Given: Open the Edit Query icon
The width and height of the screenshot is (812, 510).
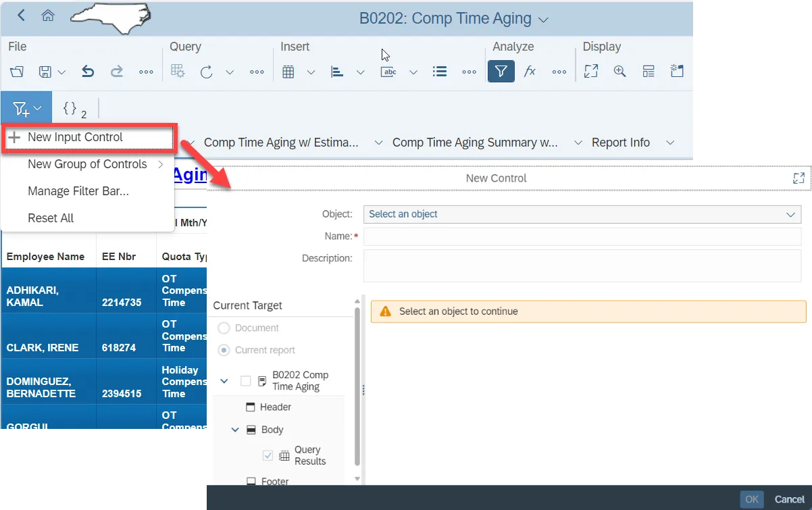Looking at the screenshot, I should [178, 72].
